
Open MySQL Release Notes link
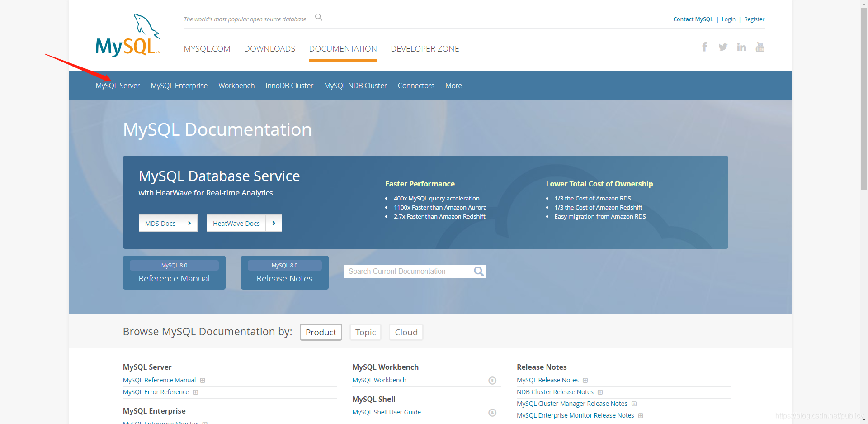point(547,381)
